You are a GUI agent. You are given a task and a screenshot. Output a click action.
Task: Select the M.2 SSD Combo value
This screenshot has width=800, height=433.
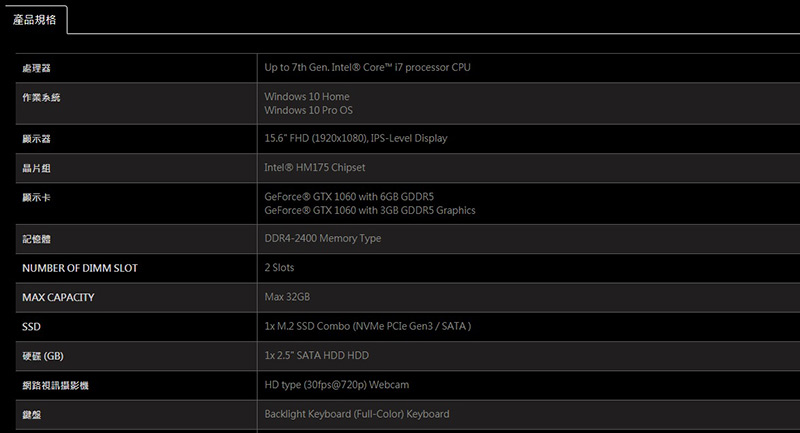368,326
